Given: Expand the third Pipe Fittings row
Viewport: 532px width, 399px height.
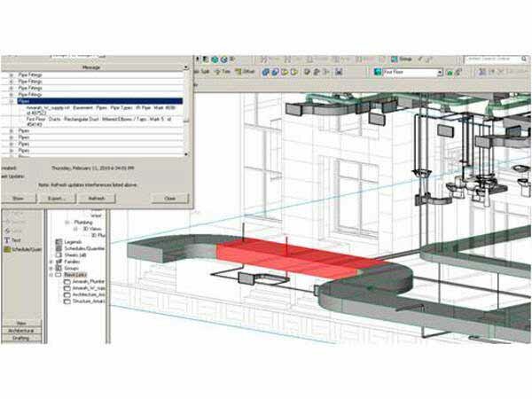Looking at the screenshot, I should tap(12, 88).
